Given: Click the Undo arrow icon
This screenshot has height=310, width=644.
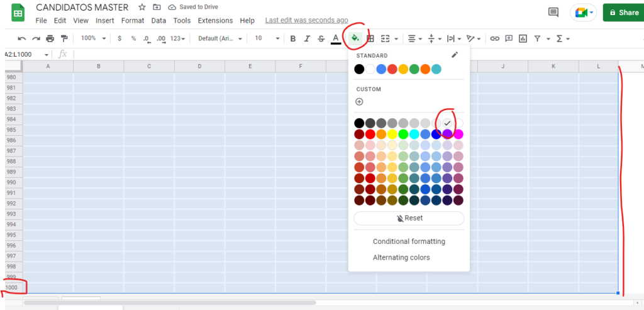Looking at the screenshot, I should [x=22, y=38].
